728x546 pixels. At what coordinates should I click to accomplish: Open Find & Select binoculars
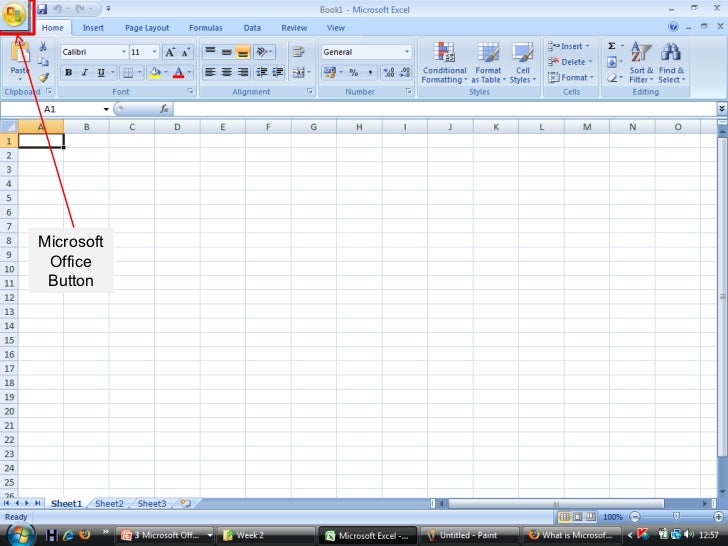coord(671,63)
